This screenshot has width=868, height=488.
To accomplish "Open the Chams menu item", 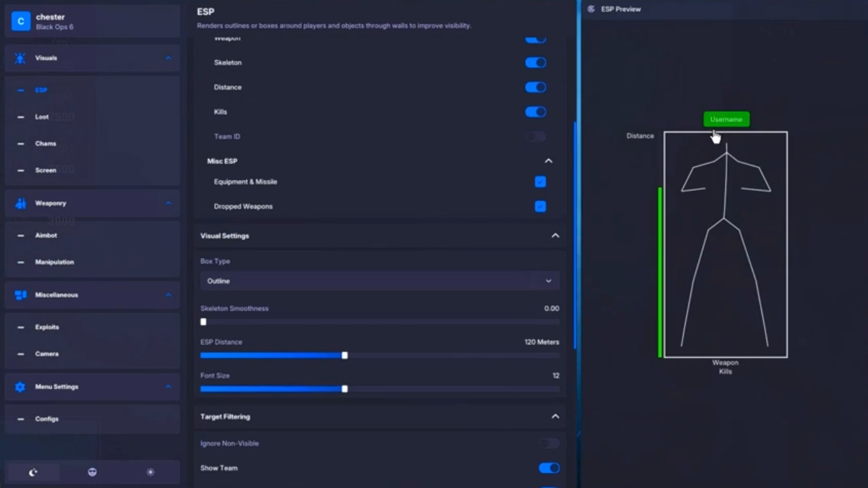I will [46, 144].
